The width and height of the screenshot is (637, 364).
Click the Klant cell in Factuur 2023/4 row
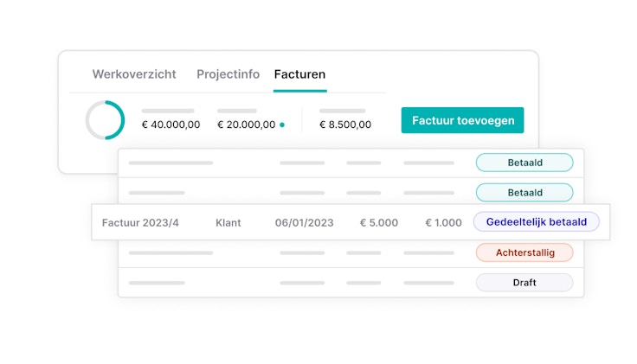[228, 223]
